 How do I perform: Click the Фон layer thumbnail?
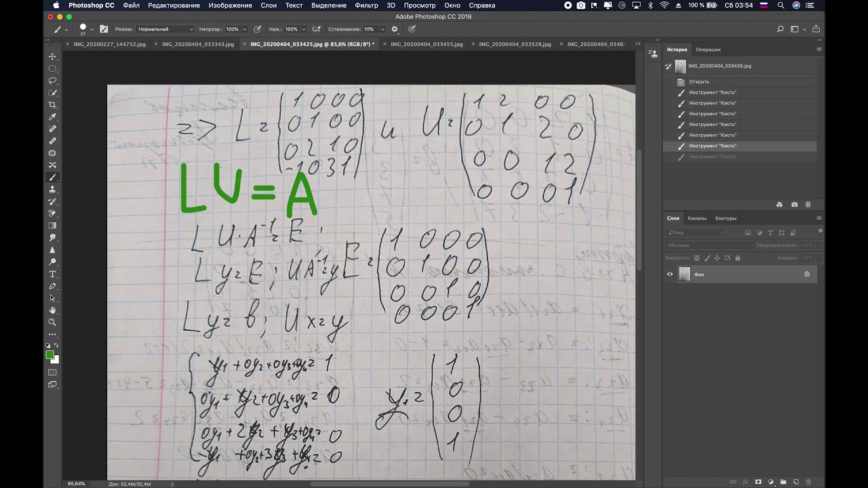click(x=684, y=274)
